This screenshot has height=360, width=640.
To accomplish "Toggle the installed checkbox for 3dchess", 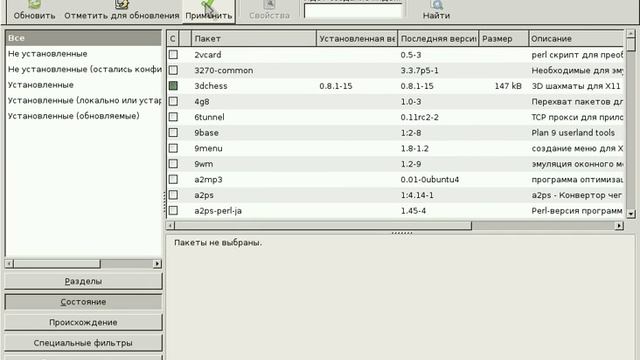I will click(173, 86).
